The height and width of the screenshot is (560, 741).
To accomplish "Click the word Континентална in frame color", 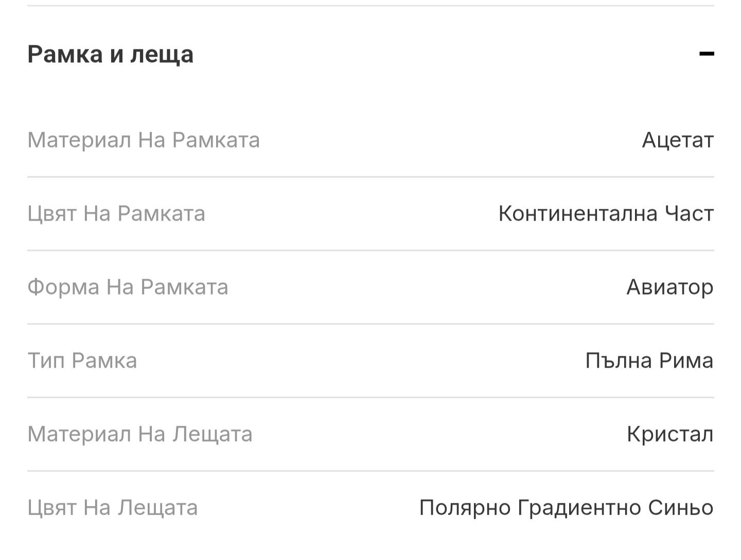I will 578,213.
